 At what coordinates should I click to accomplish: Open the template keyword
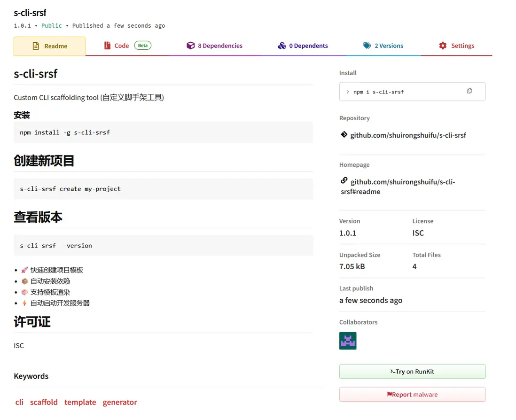tap(80, 402)
